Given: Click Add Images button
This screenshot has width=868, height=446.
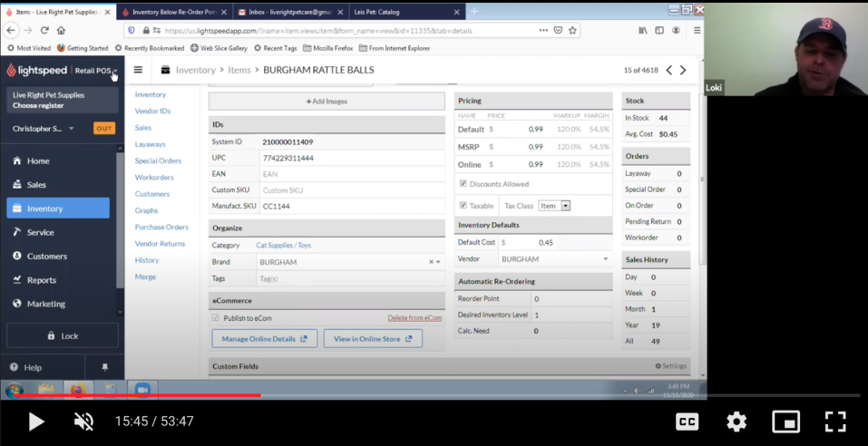Looking at the screenshot, I should coord(327,102).
